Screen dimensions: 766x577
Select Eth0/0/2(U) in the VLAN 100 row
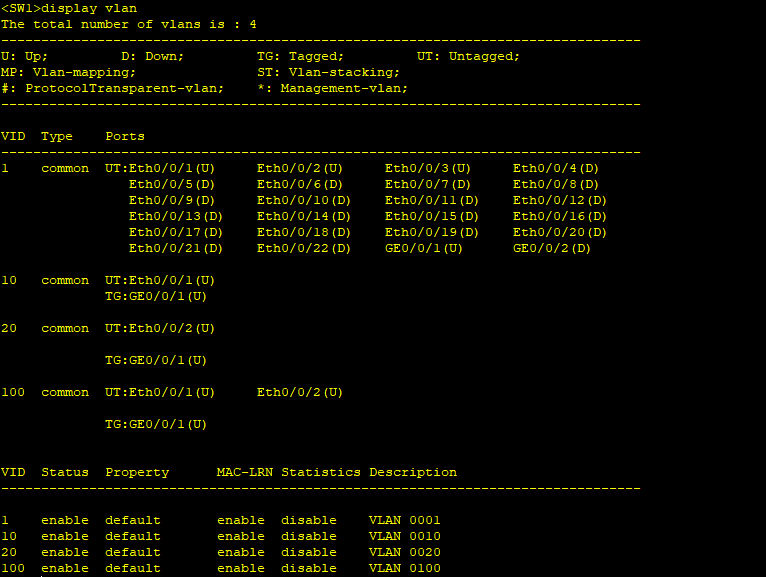(x=299, y=392)
